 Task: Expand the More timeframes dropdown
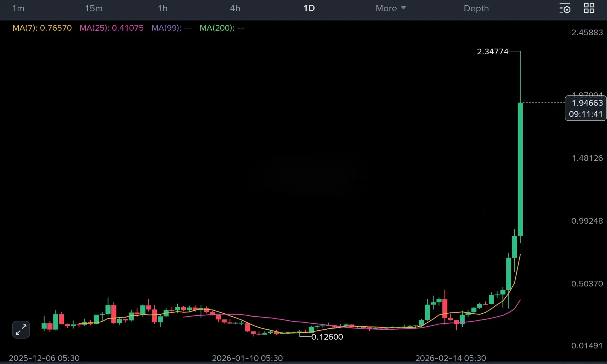pos(391,9)
